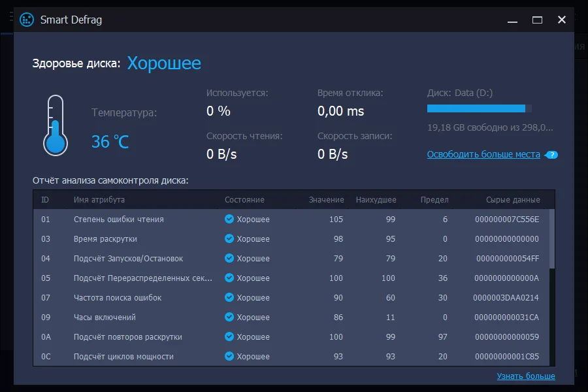The image size is (588, 392).
Task: Click the help icon beside Освободить больше места
Action: pyautogui.click(x=552, y=155)
